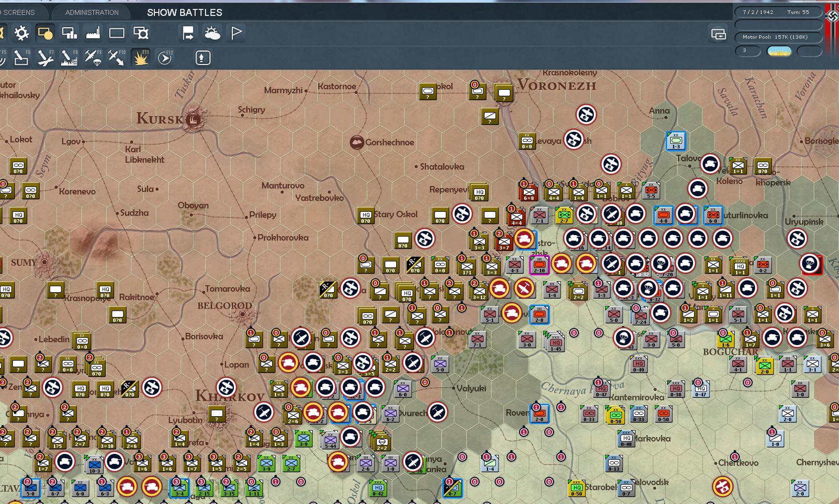
Task: Switch to the Administration tab
Action: click(92, 12)
